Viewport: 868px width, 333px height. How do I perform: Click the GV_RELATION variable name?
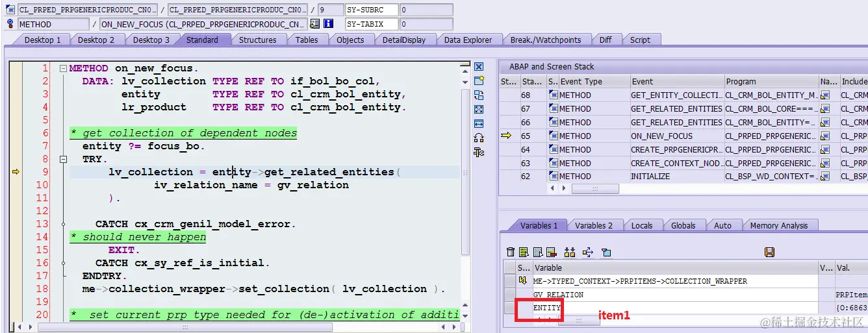(x=558, y=295)
